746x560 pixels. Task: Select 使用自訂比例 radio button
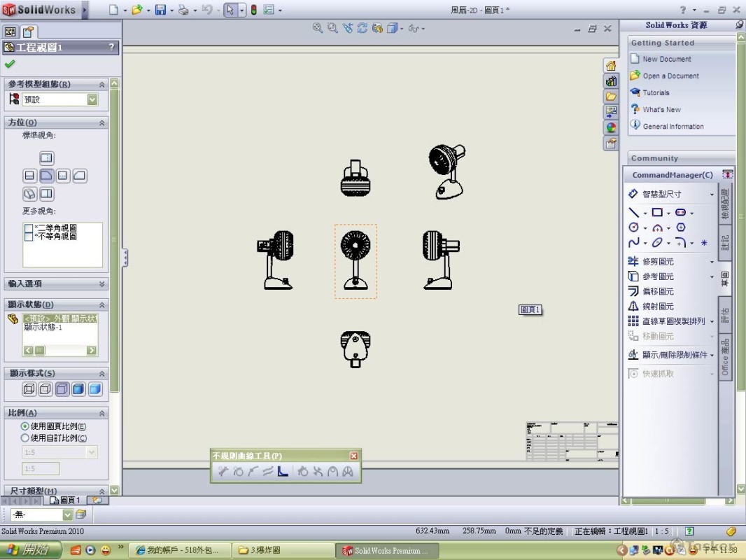[x=25, y=438]
